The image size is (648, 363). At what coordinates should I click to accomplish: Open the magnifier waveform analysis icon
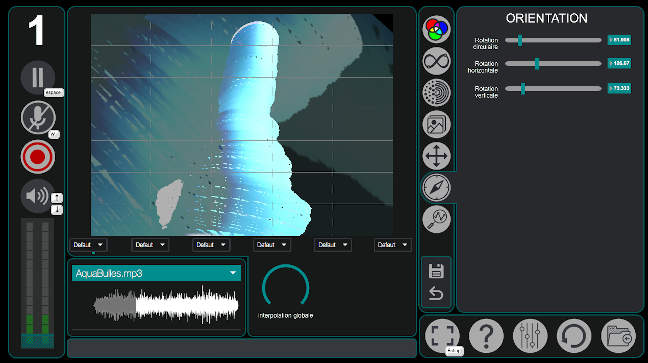point(436,219)
